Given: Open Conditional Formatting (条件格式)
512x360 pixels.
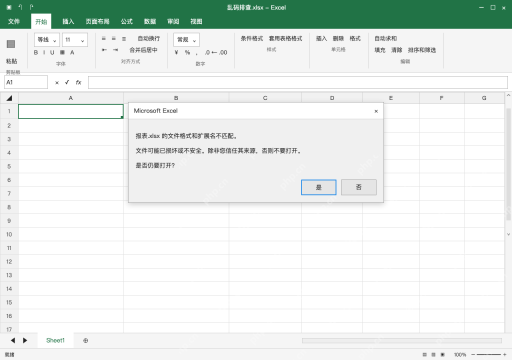Looking at the screenshot, I should [252, 39].
